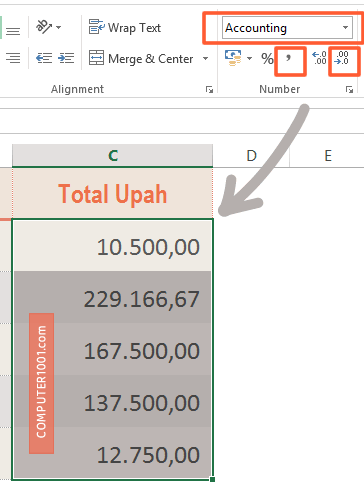Launch the Number Format dialog
Viewport: 364px width, 485px height.
point(349,89)
